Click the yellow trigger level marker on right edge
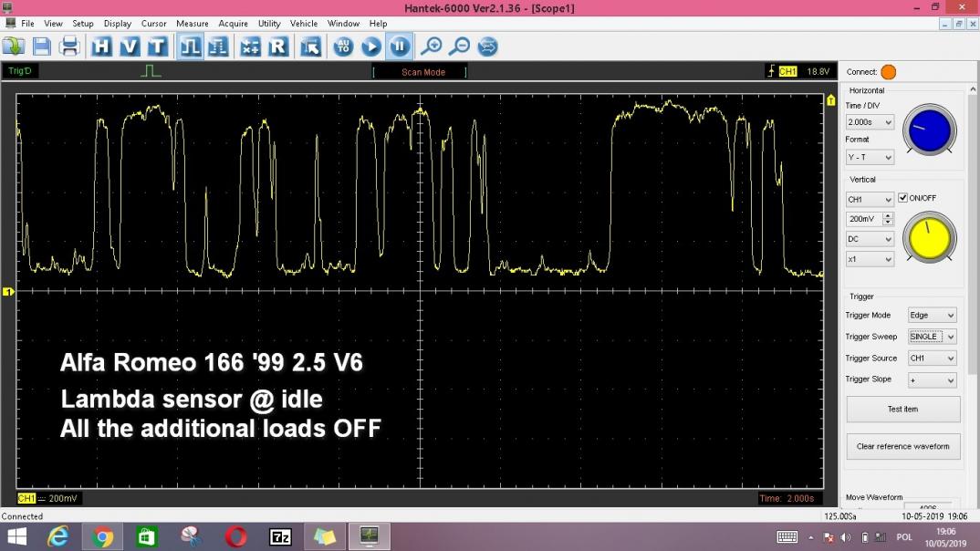980x551 pixels. pos(830,100)
